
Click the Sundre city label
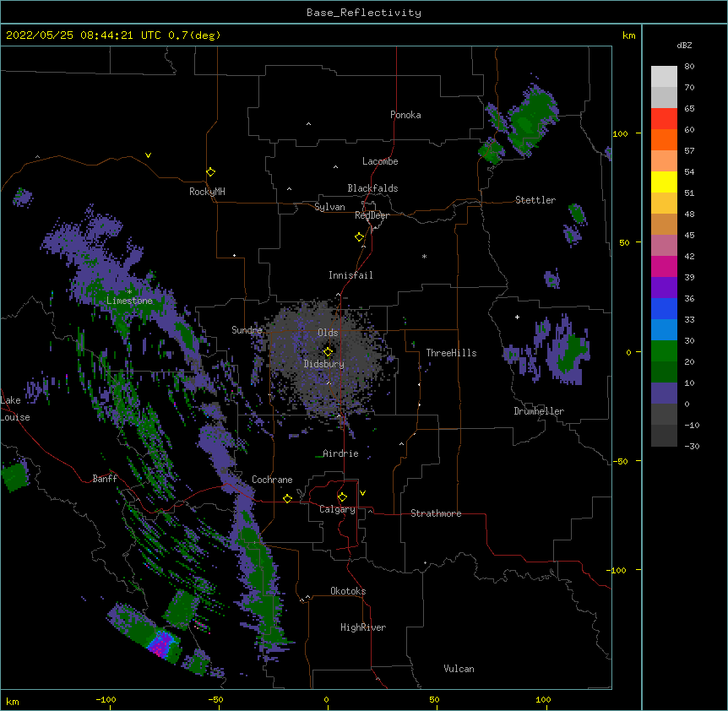[x=247, y=330]
